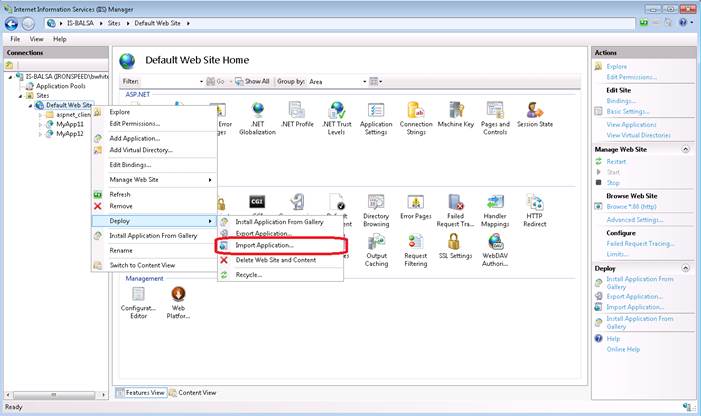The width and height of the screenshot is (701, 416).
Task: Click Browse *:80 (http) link
Action: click(631, 207)
